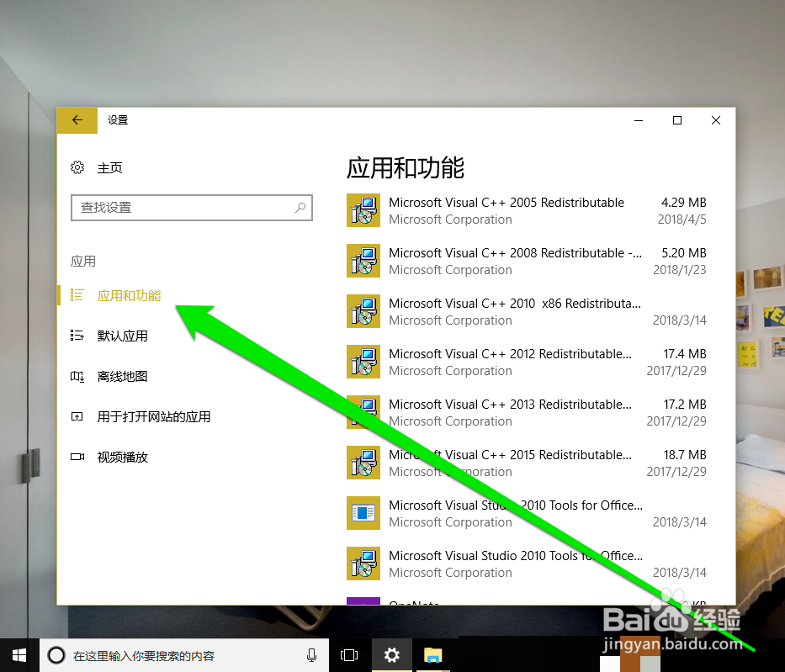Click the 用于打开网站的应用 icon
Screen dimensions: 785x672
77,417
